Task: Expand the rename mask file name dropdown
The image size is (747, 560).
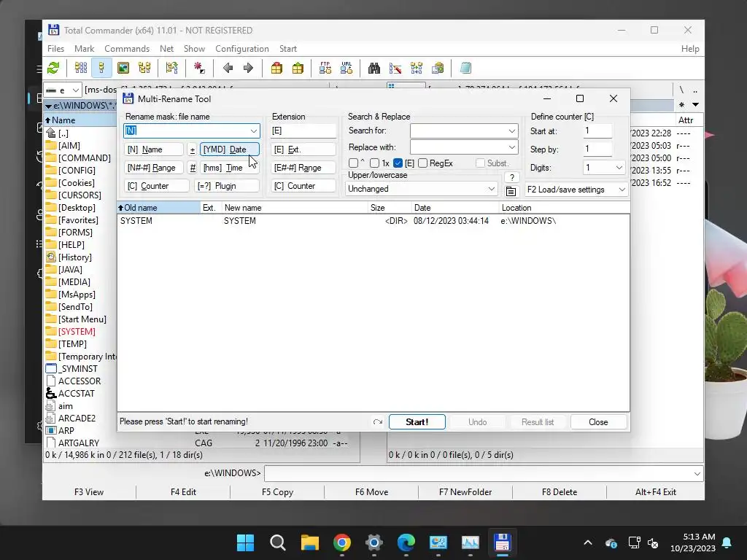Action: pos(253,131)
